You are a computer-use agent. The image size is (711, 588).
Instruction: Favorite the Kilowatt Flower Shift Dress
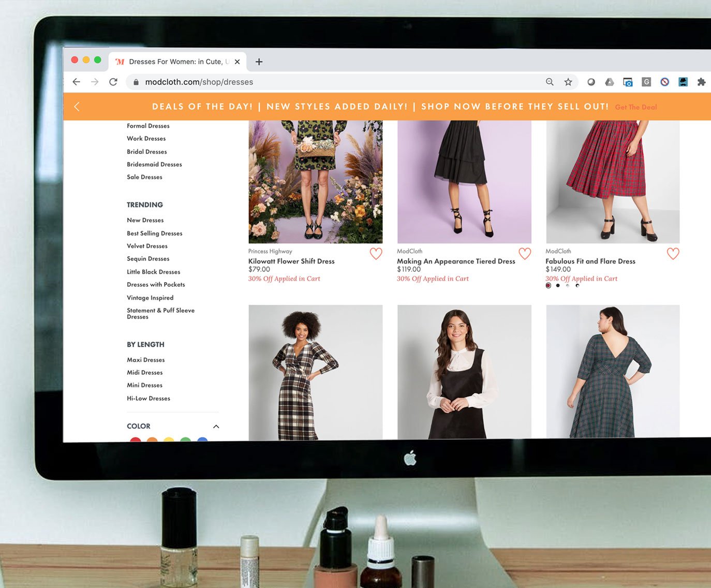click(376, 254)
